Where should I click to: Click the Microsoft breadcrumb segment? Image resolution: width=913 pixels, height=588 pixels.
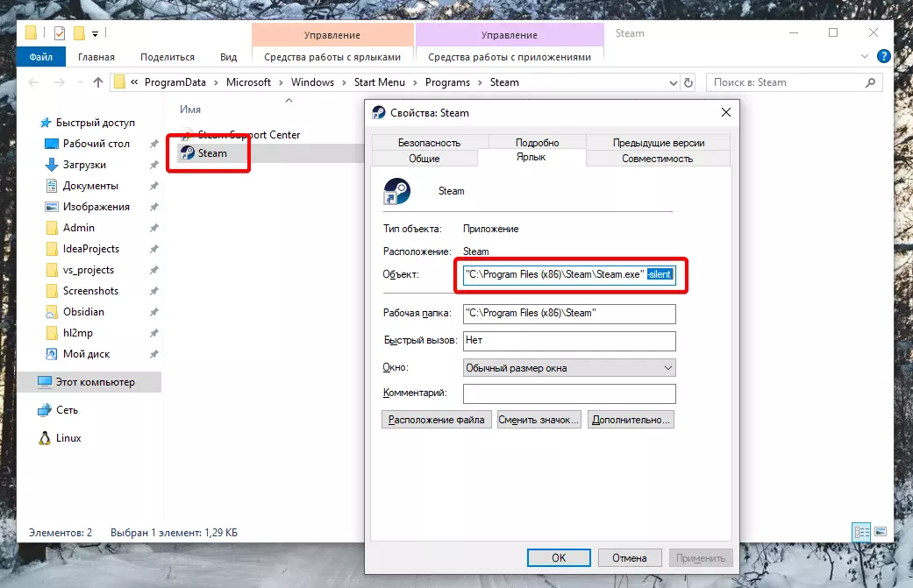pyautogui.click(x=248, y=82)
